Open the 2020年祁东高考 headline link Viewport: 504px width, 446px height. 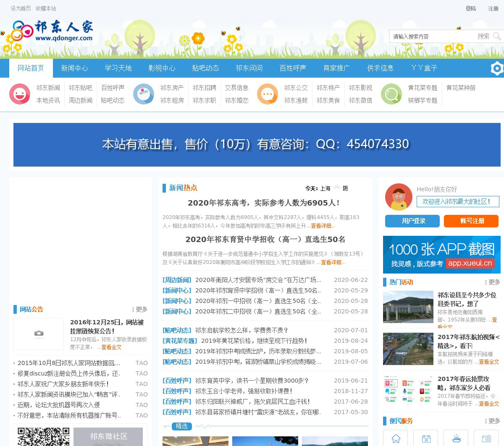[x=263, y=203]
